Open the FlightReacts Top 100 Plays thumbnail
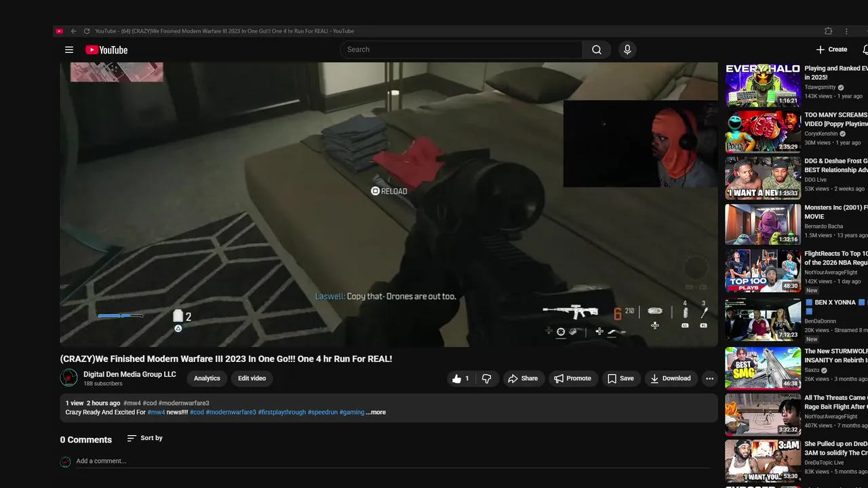This screenshot has width=868, height=488. pyautogui.click(x=763, y=271)
